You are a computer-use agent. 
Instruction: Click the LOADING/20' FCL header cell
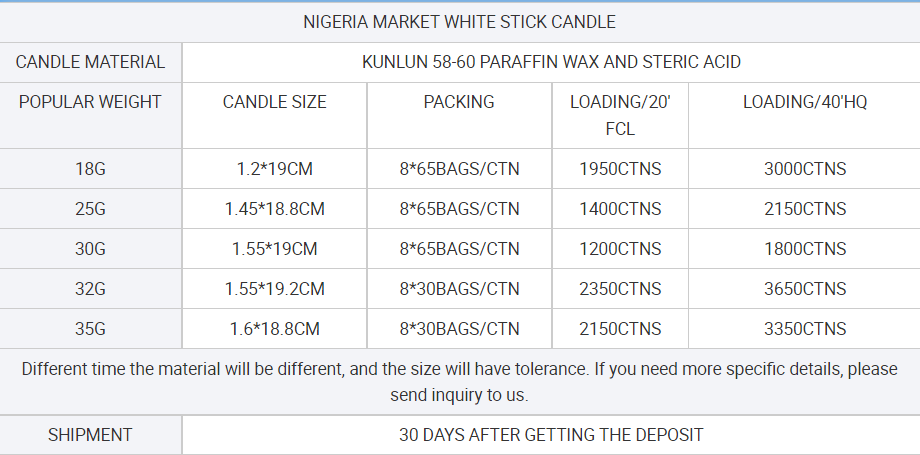coord(620,115)
